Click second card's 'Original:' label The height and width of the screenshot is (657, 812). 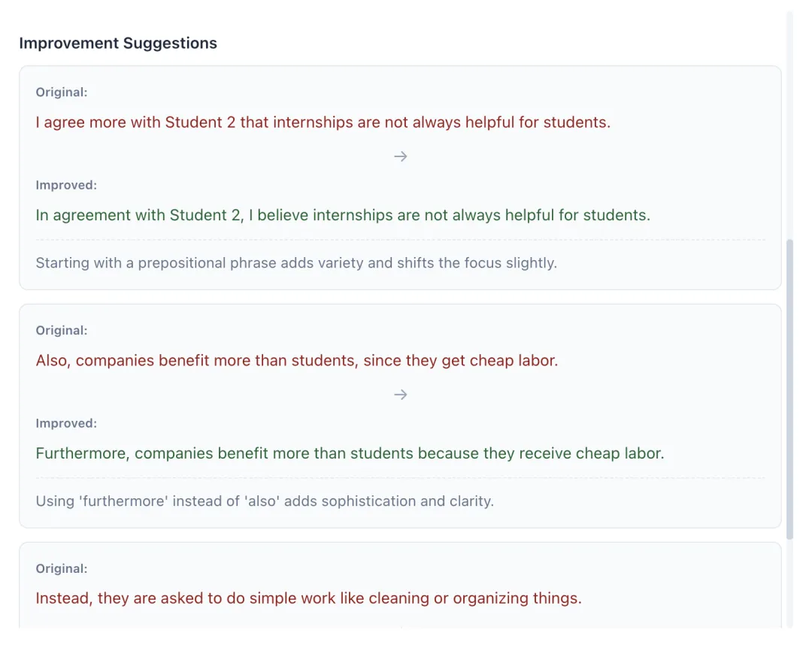point(62,330)
